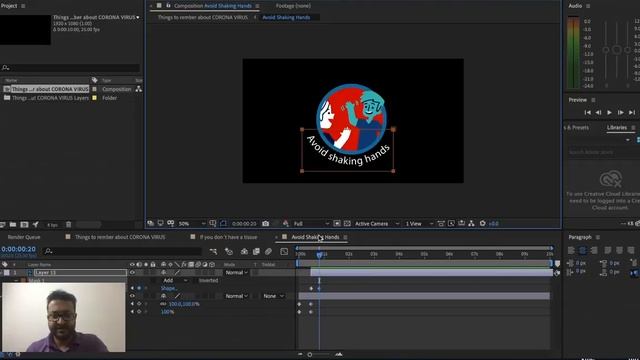Open second layer's None track matte dropdown
Image resolution: width=640 pixels, height=360 pixels.
pos(273,296)
